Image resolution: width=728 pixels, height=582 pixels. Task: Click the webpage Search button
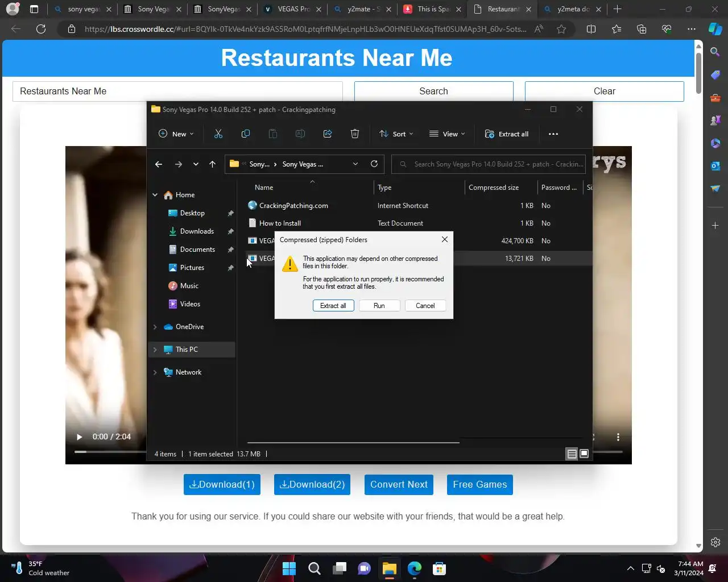click(434, 92)
